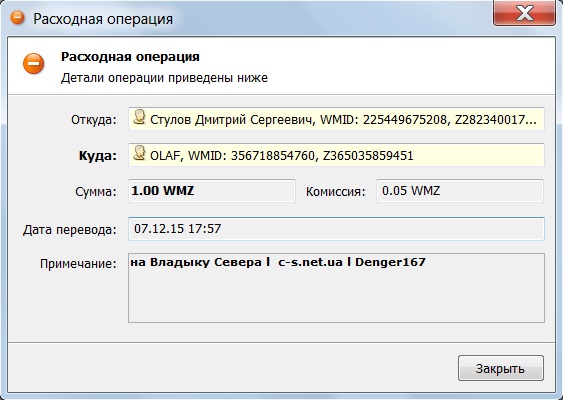This screenshot has height=400, width=564.
Task: Click the 'Комиссия:' label
Action: [336, 192]
